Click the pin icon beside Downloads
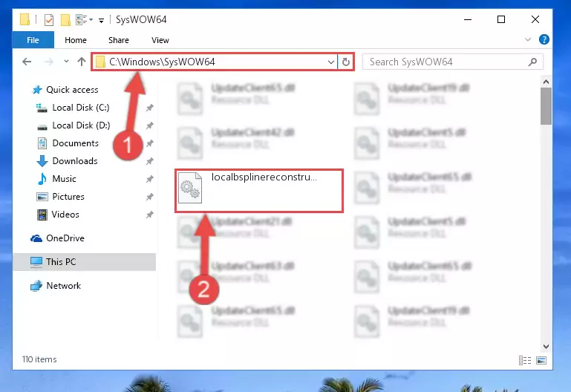The width and height of the screenshot is (571, 392). click(150, 161)
